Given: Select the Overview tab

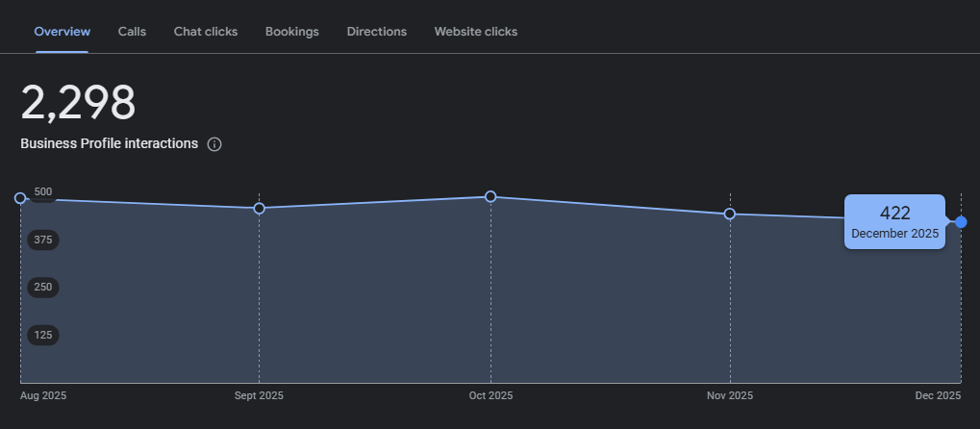Looking at the screenshot, I should 62,32.
